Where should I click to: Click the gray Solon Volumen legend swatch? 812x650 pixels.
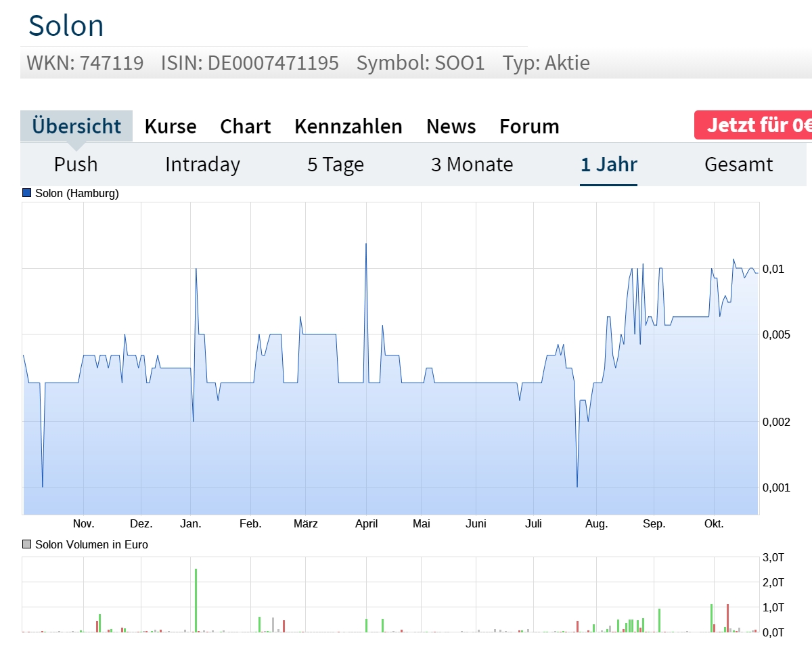pos(27,544)
